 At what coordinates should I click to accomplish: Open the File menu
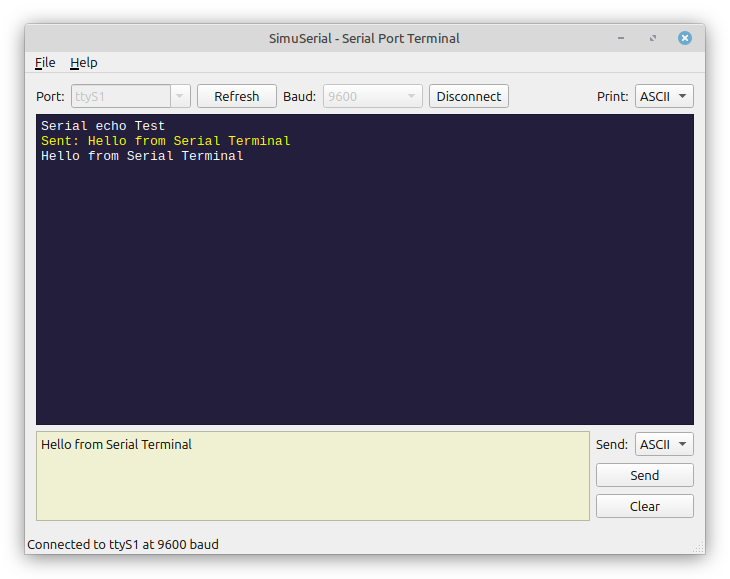coord(45,62)
